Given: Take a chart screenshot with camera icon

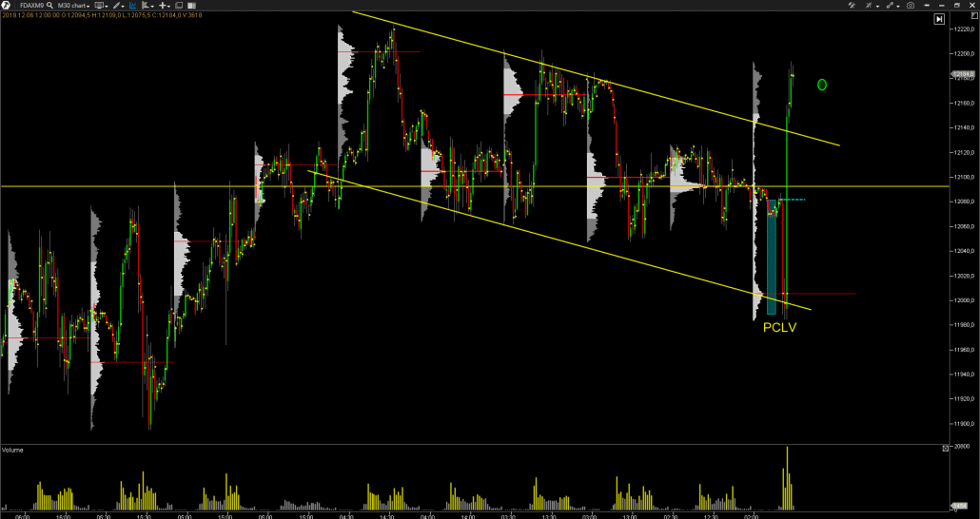Looking at the screenshot, I should click(911, 6).
